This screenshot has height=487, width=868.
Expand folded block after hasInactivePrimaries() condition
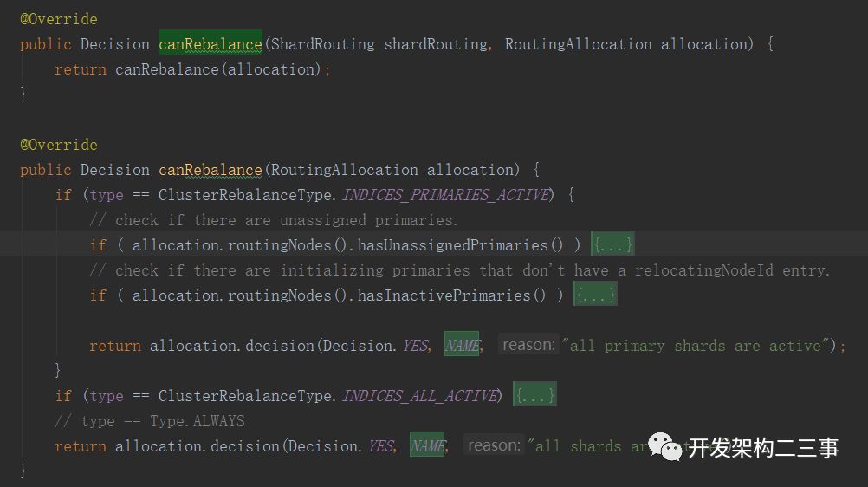pos(595,295)
